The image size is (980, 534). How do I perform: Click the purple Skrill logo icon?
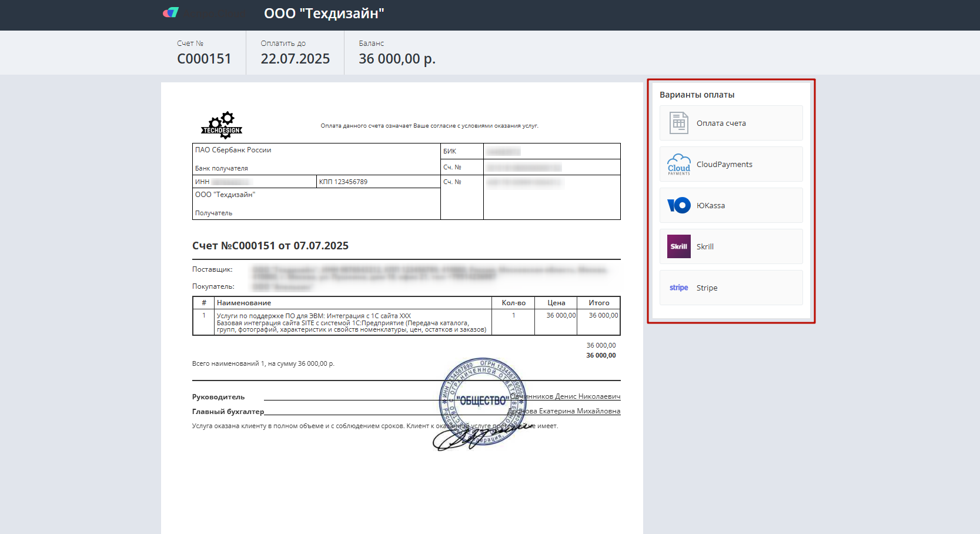tap(678, 246)
